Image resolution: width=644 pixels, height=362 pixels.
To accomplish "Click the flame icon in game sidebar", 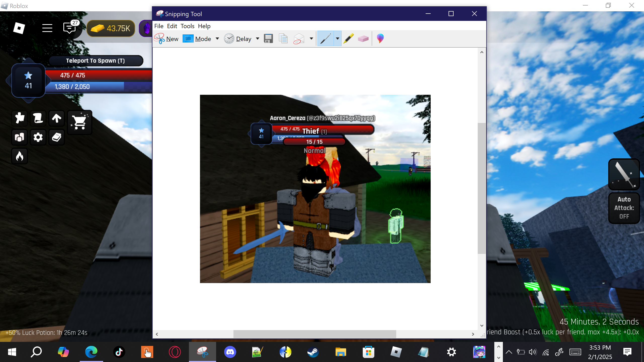I will pyautogui.click(x=20, y=156).
